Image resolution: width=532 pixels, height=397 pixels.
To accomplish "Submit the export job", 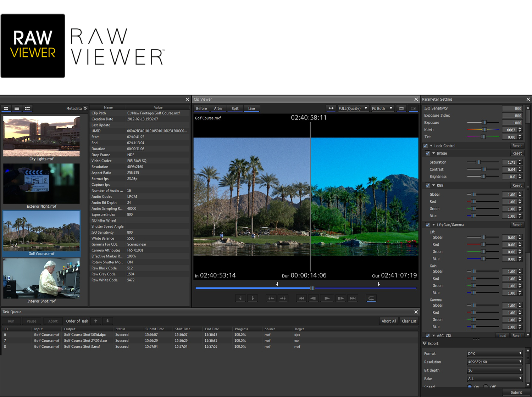I will coord(516,392).
